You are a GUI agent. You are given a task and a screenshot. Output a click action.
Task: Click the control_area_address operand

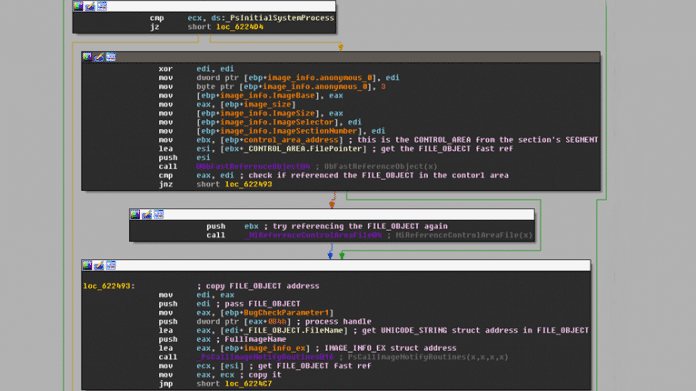pos(291,140)
